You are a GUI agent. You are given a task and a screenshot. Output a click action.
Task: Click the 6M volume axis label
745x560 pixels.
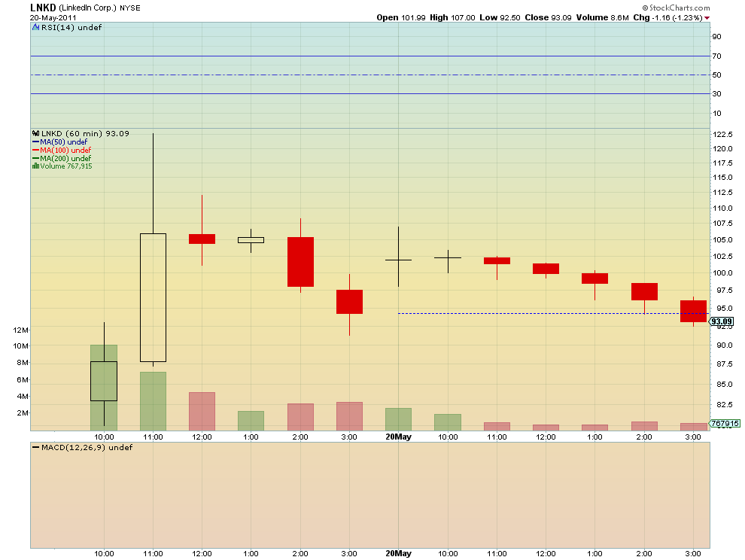point(23,380)
